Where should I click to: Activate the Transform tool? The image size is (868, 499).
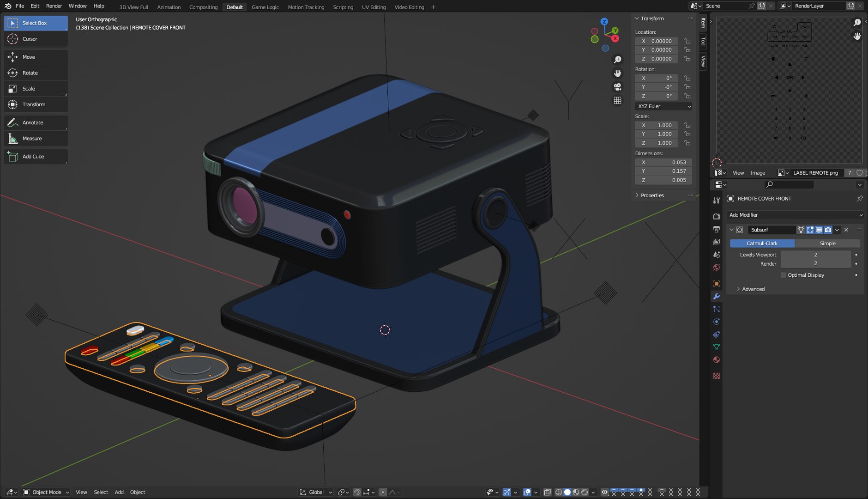36,104
